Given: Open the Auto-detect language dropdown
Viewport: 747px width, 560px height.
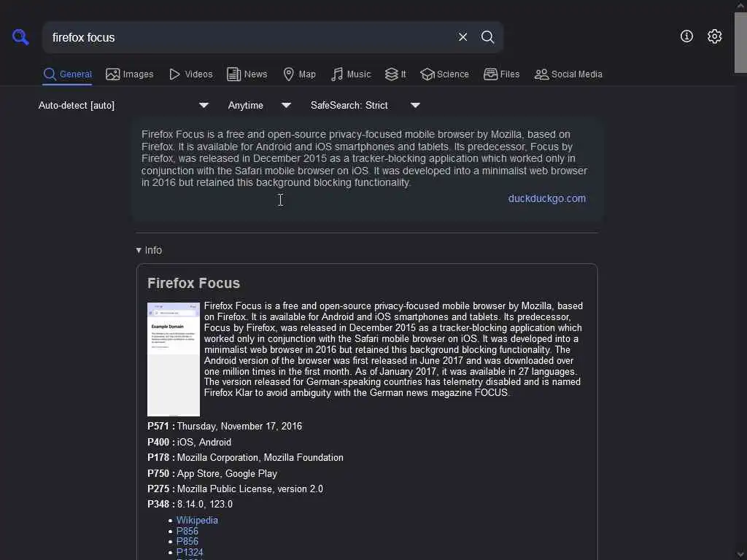Looking at the screenshot, I should tap(124, 105).
